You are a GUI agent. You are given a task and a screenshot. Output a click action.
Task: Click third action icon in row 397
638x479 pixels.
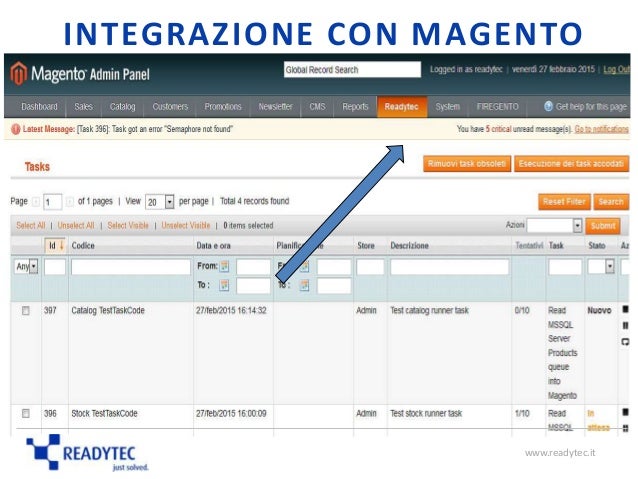coord(625,342)
